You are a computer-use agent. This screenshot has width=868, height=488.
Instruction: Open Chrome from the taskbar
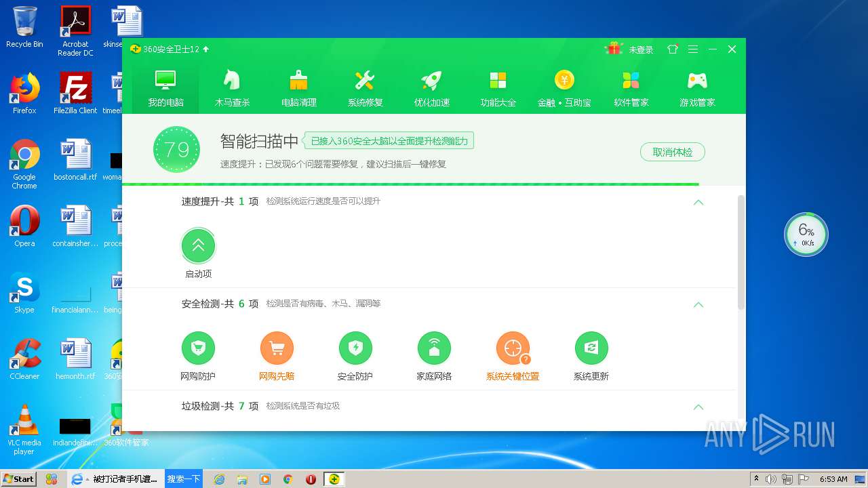click(288, 479)
